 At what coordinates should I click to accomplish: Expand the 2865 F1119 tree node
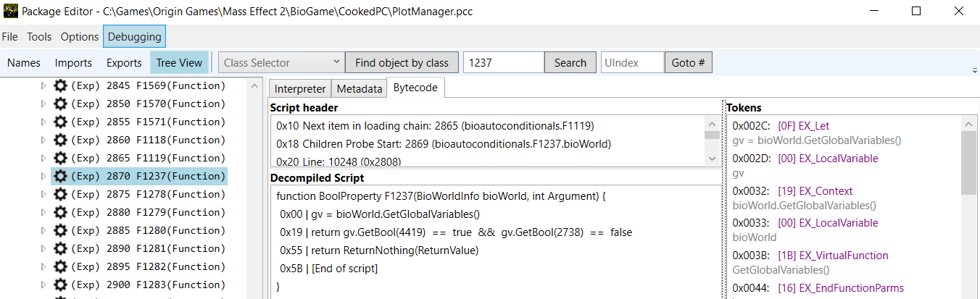point(43,158)
